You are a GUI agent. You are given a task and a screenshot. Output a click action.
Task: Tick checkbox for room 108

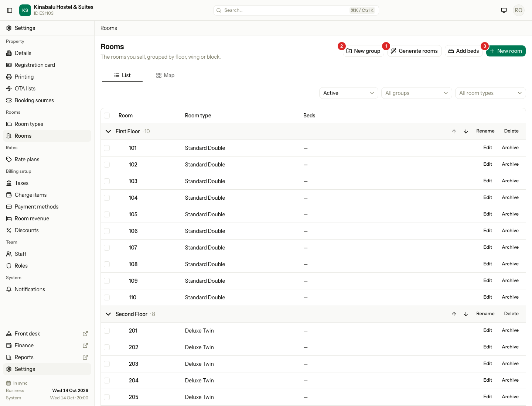(107, 264)
